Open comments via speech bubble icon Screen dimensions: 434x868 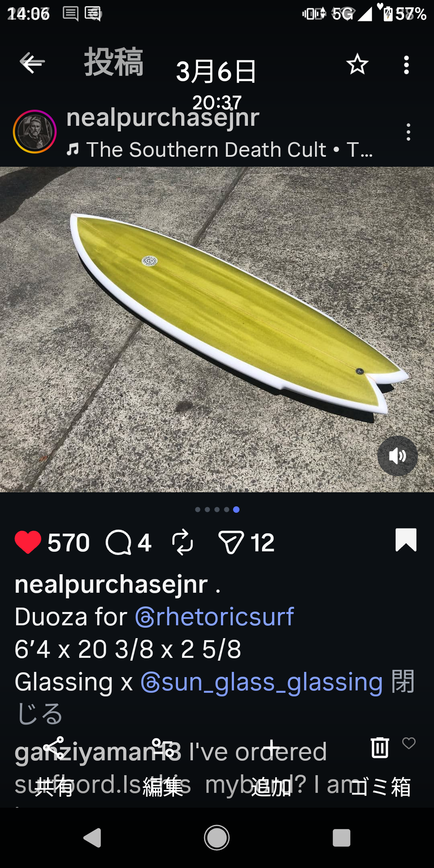point(119,542)
